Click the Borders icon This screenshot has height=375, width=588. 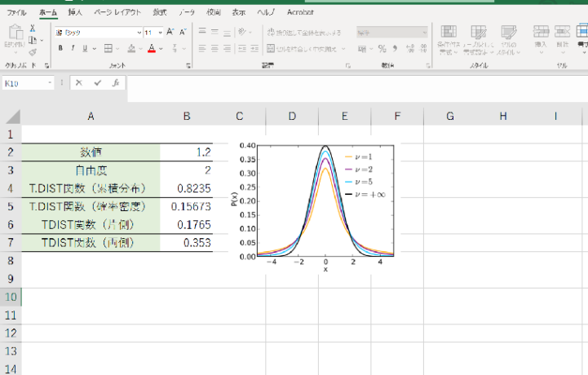click(x=108, y=49)
